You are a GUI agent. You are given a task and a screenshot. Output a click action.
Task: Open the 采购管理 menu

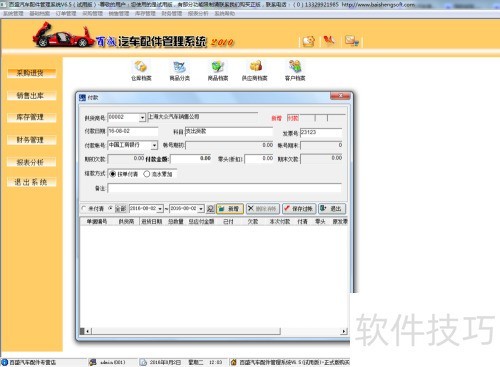click(x=92, y=13)
